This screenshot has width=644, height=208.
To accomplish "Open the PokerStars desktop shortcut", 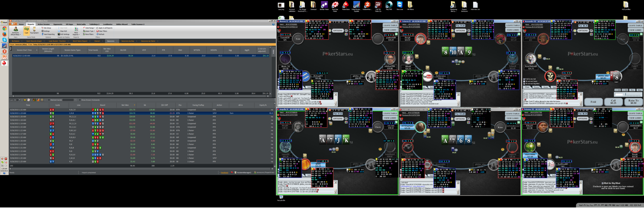I will [x=346, y=6].
